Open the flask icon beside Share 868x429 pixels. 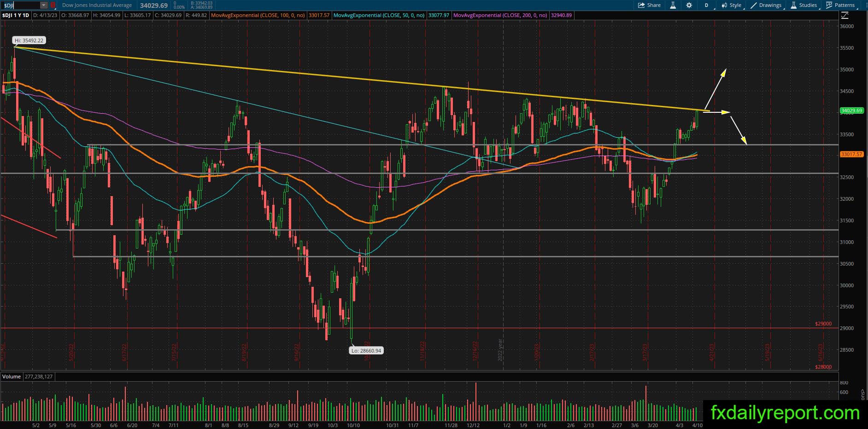tap(673, 5)
